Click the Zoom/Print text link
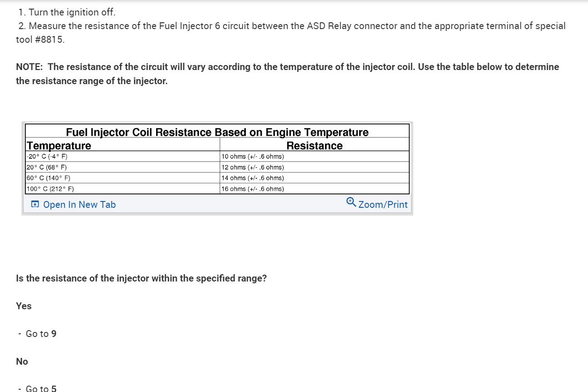 tap(383, 205)
